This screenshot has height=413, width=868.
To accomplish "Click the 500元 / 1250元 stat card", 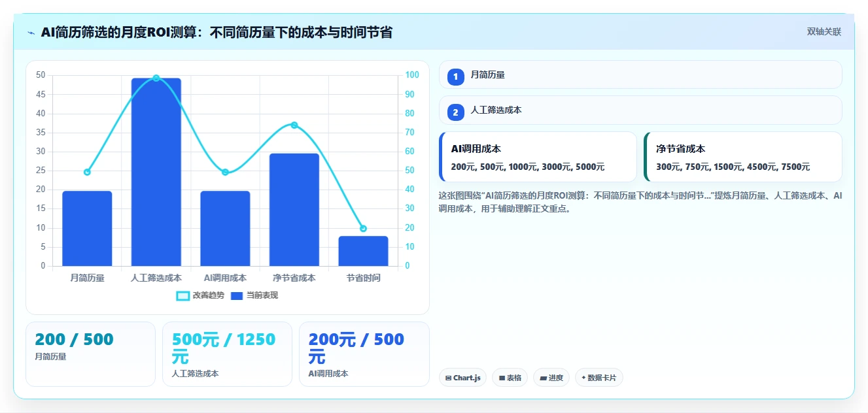I will point(227,354).
